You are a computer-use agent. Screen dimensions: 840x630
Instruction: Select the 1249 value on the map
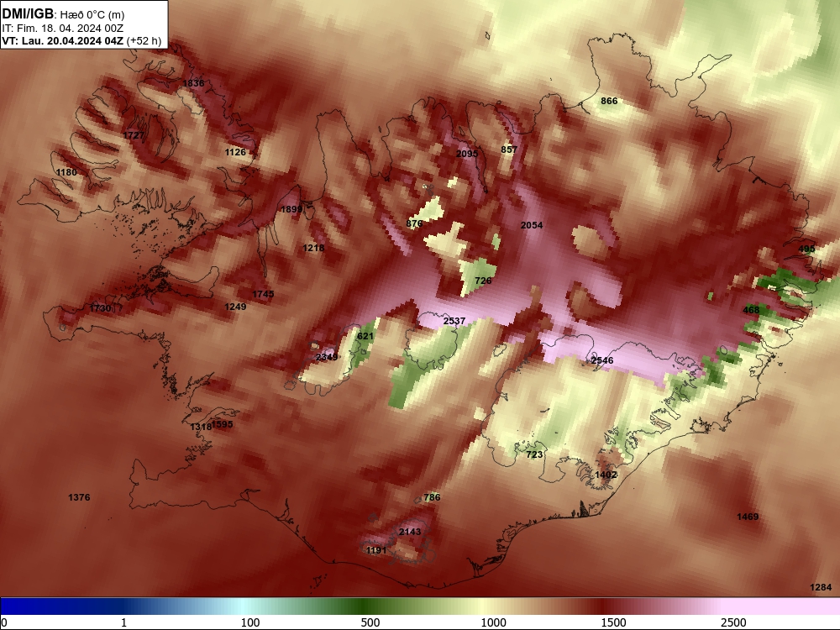tap(235, 307)
